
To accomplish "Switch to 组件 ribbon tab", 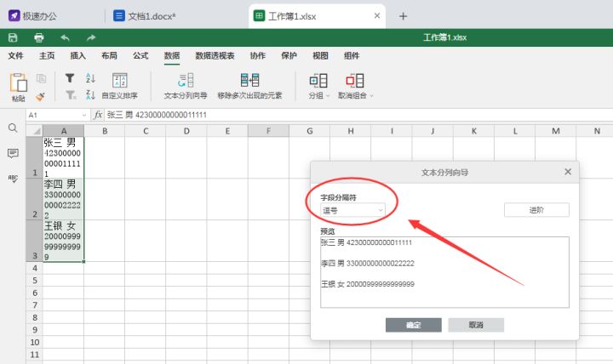I will (x=352, y=56).
